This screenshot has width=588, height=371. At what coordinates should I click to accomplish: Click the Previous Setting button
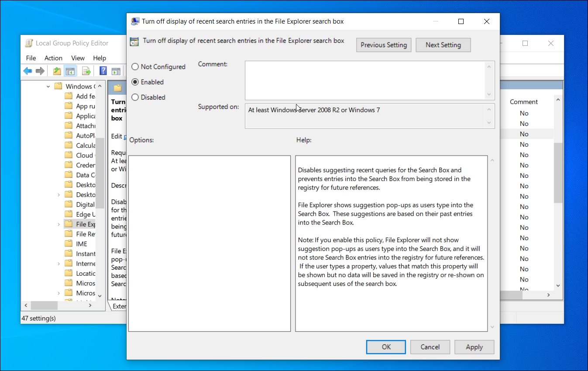click(384, 45)
